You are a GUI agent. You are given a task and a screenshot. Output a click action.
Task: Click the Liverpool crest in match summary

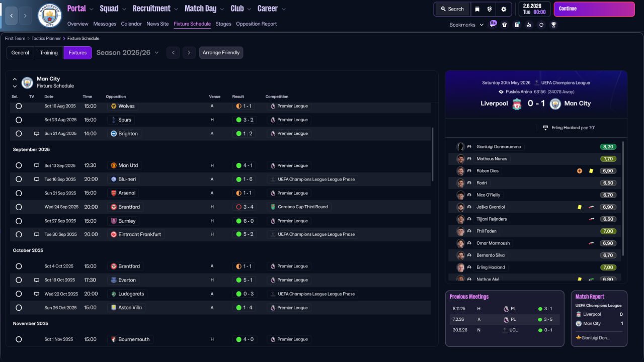(517, 104)
